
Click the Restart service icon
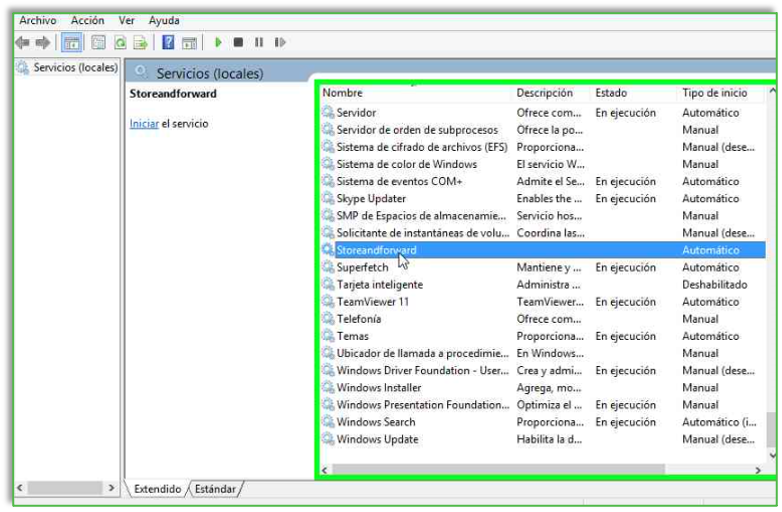[x=280, y=43]
